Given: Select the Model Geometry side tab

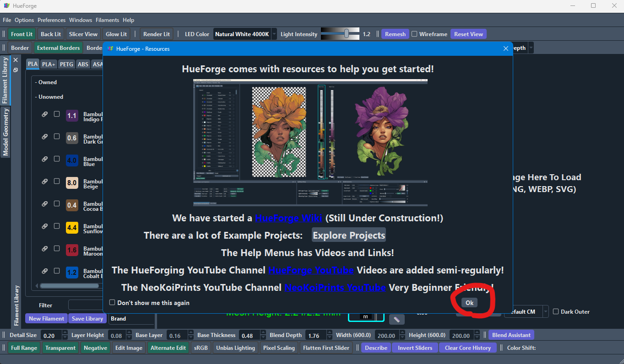Looking at the screenshot, I should [5, 132].
